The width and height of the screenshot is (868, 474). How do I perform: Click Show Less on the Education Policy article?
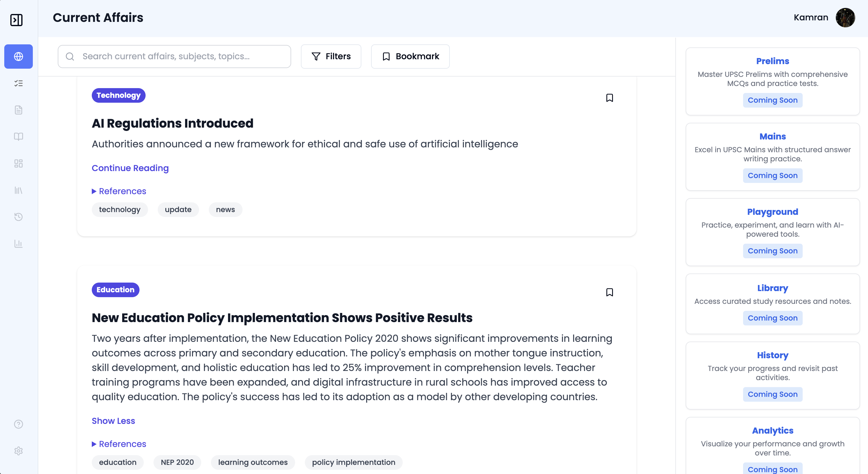tap(113, 421)
